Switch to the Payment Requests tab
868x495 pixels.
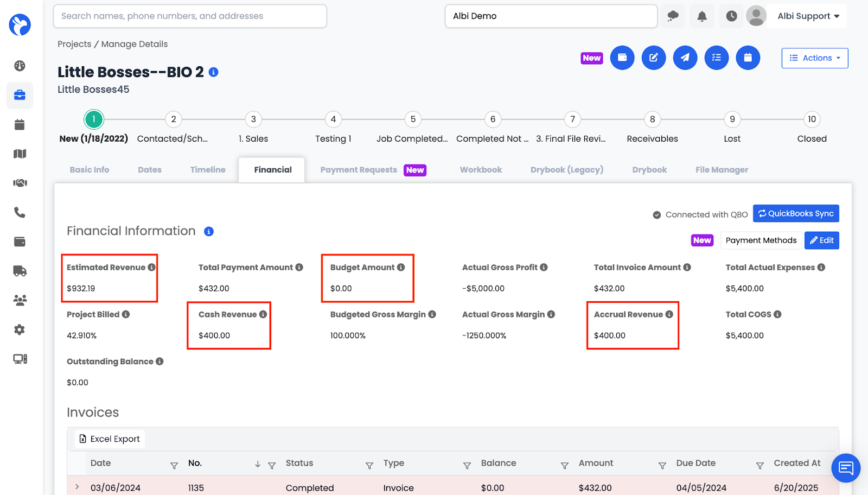click(x=359, y=170)
